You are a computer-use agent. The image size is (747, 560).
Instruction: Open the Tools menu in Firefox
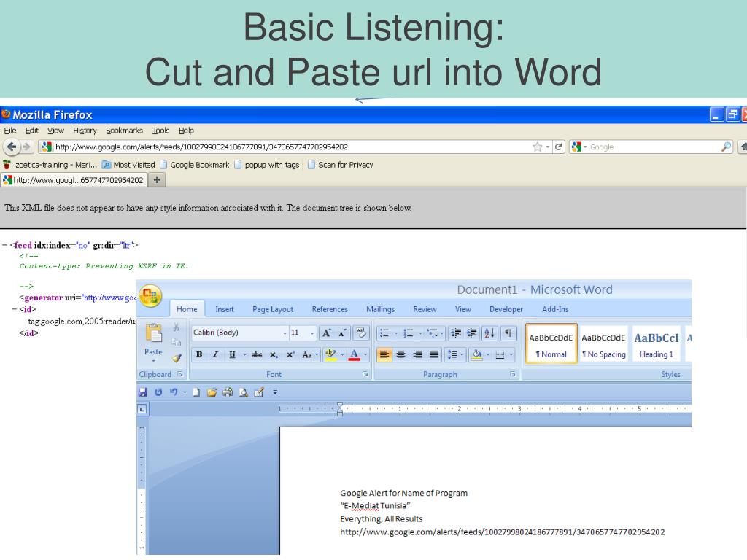pyautogui.click(x=160, y=131)
